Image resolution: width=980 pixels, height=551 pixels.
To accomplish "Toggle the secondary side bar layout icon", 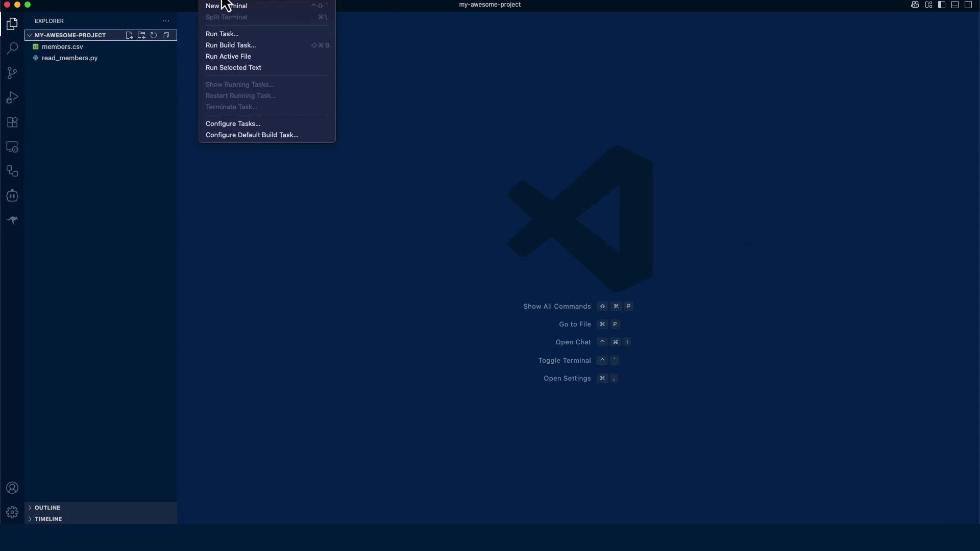I will [968, 5].
